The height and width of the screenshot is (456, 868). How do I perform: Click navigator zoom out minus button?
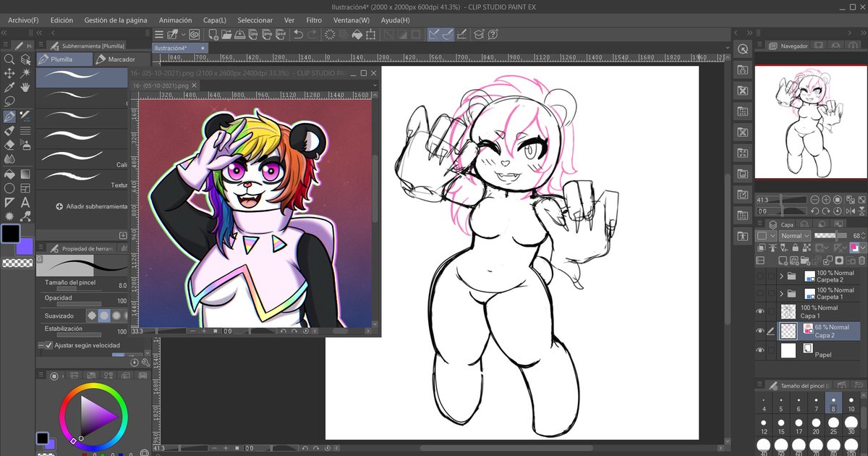coord(815,200)
